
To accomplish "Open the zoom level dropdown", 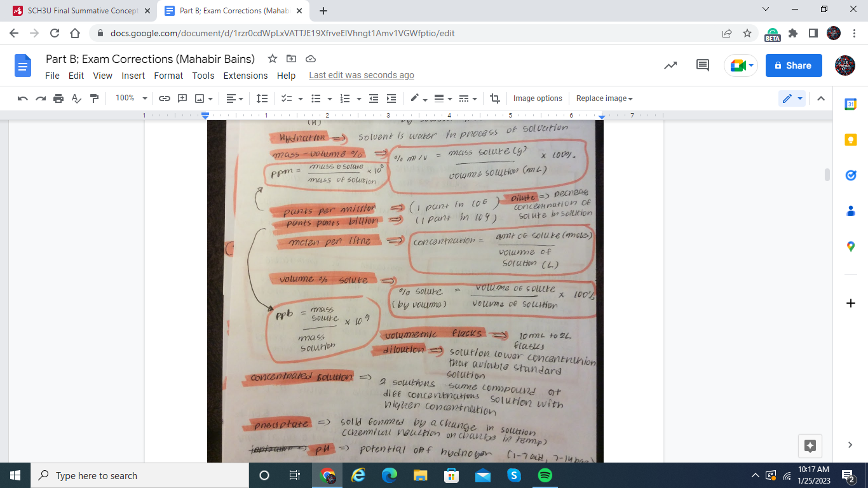I will click(130, 98).
